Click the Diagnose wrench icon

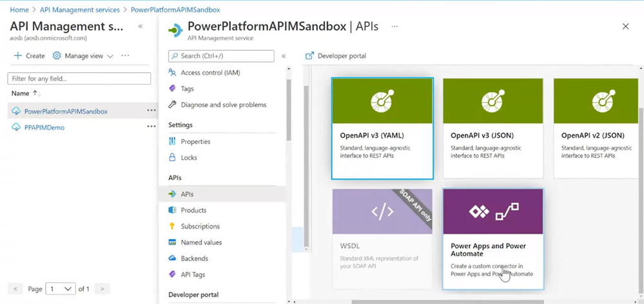pyautogui.click(x=173, y=104)
